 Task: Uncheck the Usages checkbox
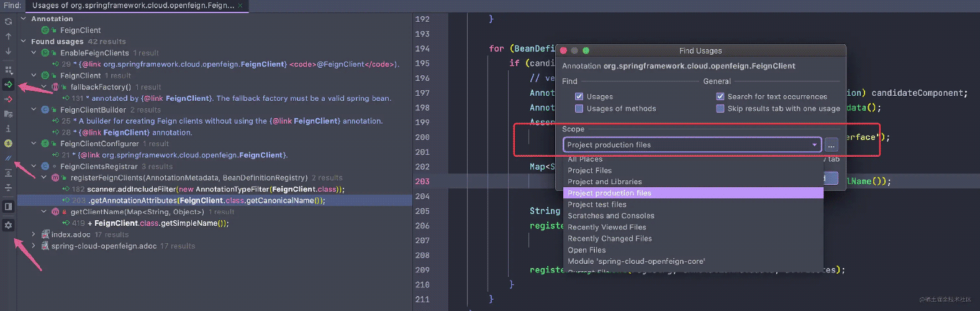[x=579, y=96]
